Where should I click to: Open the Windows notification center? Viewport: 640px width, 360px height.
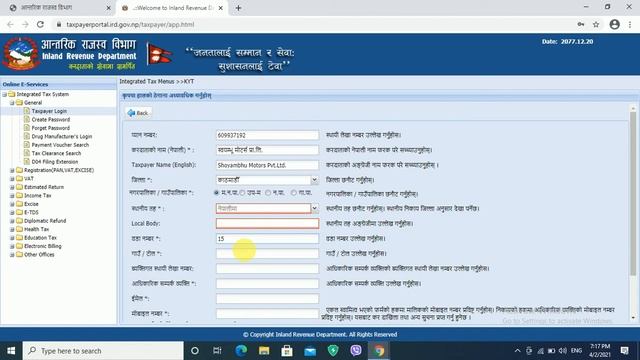(x=624, y=351)
